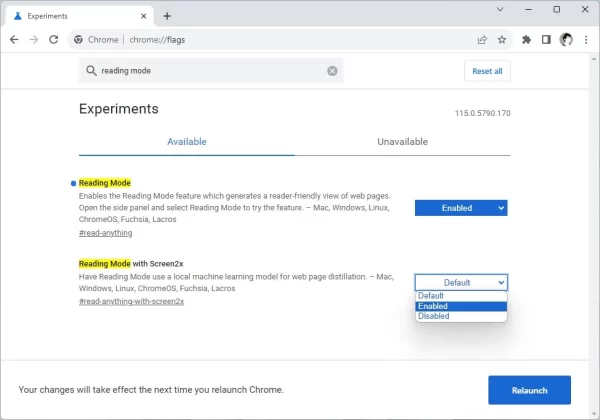Switch to the Unavailable tab
The image size is (600, 420).
(x=403, y=142)
